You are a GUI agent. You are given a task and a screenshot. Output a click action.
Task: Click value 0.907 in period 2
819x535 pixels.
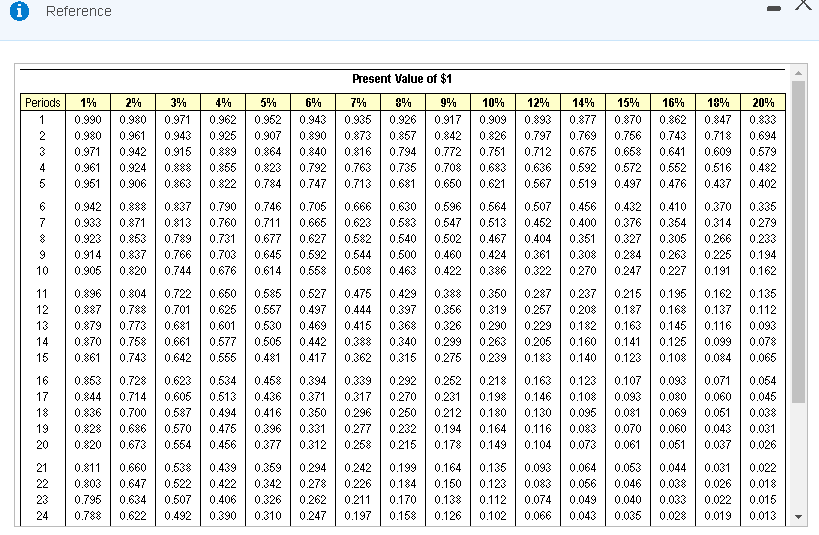(268, 136)
